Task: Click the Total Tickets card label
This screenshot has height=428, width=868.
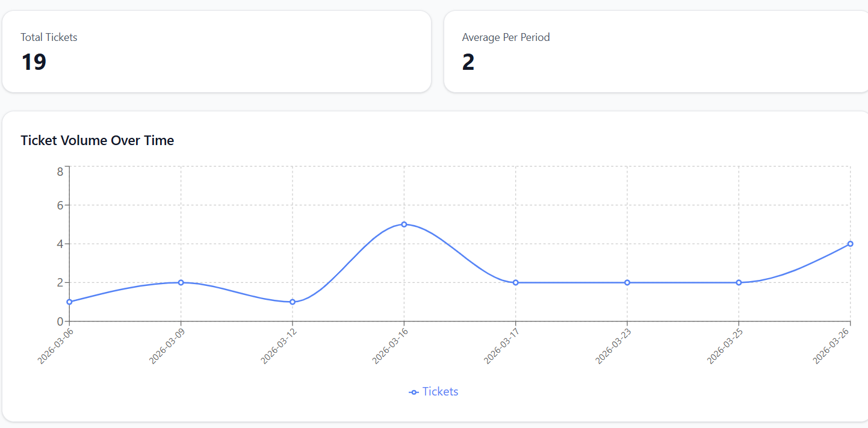Action: (x=49, y=37)
